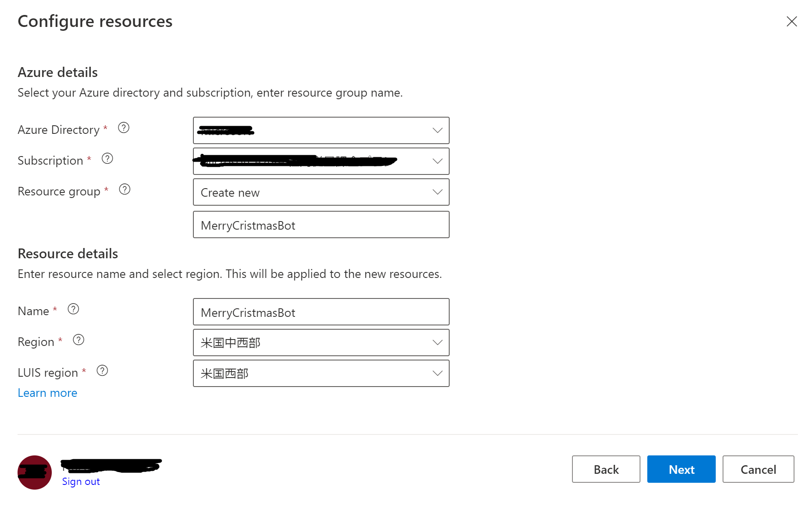This screenshot has height=508, width=812.
Task: Click the resource group name text field
Action: click(321, 225)
